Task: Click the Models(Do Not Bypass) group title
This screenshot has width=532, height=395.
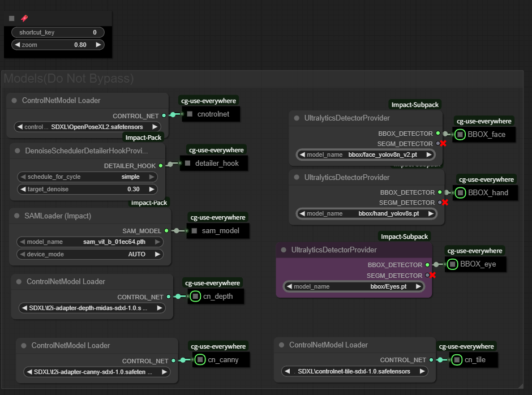Action: click(69, 79)
